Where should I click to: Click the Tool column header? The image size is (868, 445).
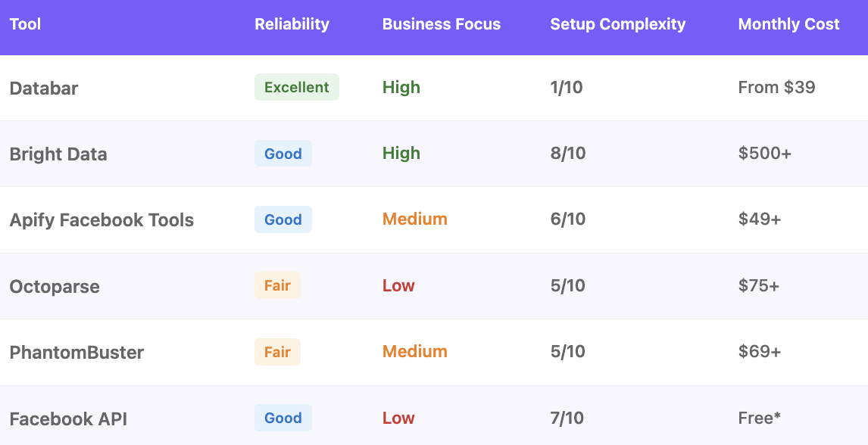tap(26, 24)
